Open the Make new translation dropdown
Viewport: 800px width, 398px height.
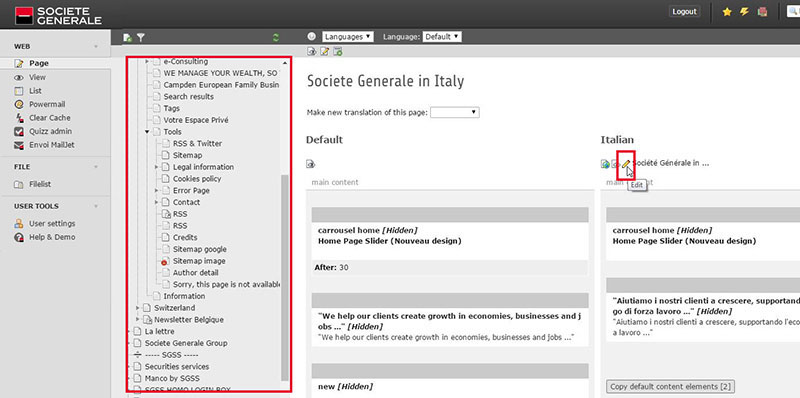point(455,112)
